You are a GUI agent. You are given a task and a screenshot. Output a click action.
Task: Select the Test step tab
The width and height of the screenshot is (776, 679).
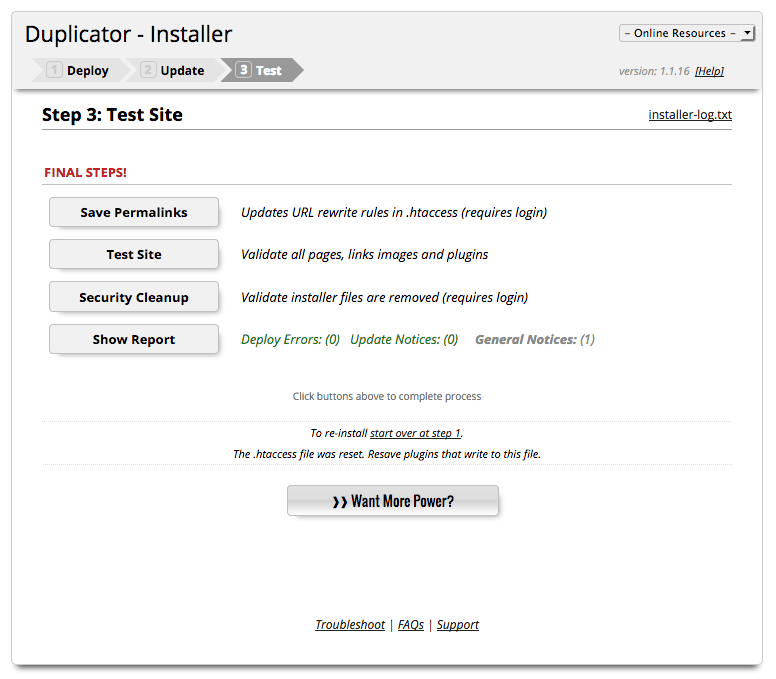tap(261, 70)
